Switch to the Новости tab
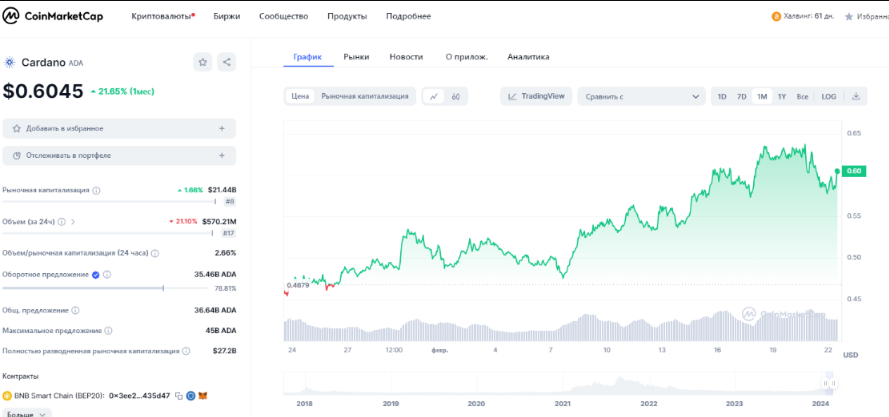889x417 pixels. tap(406, 57)
